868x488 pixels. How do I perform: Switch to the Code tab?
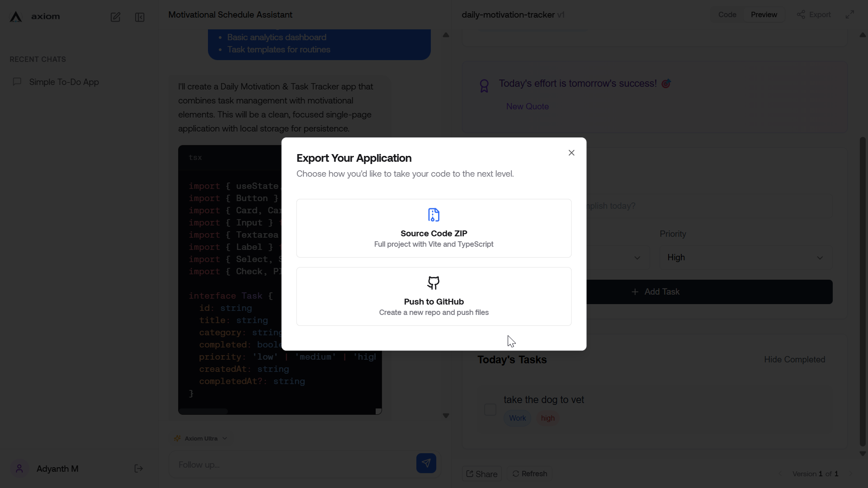pos(727,14)
